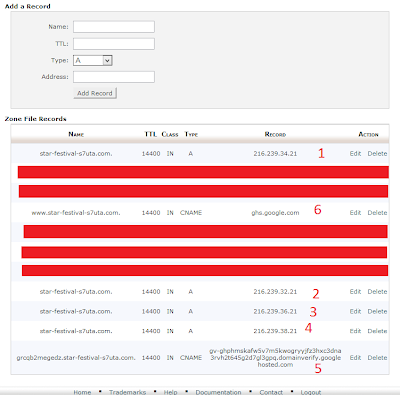Delete the ghs.google.com CNAME record
The image size is (400, 395).
point(377,213)
